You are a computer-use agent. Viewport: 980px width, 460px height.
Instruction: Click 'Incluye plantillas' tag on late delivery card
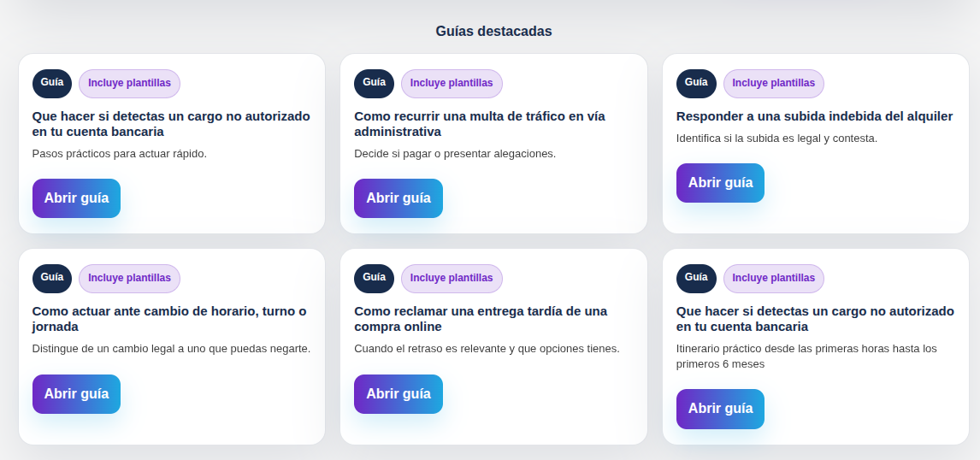[x=452, y=278]
